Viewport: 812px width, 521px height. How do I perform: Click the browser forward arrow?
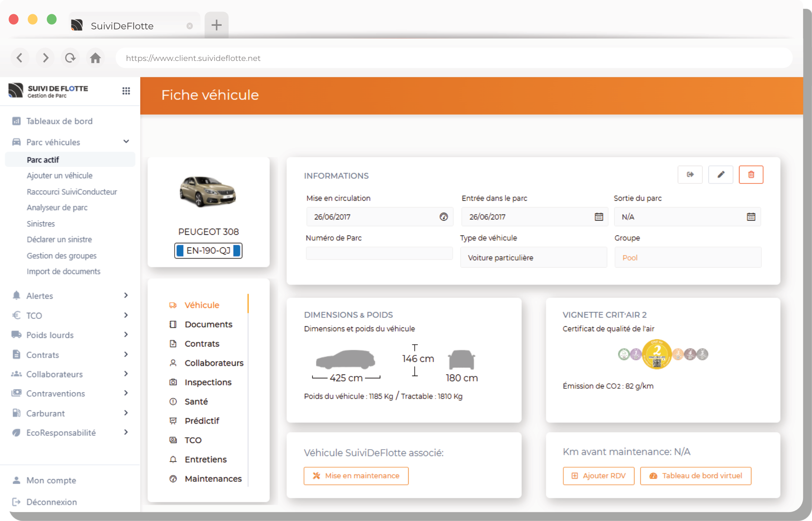tap(45, 58)
